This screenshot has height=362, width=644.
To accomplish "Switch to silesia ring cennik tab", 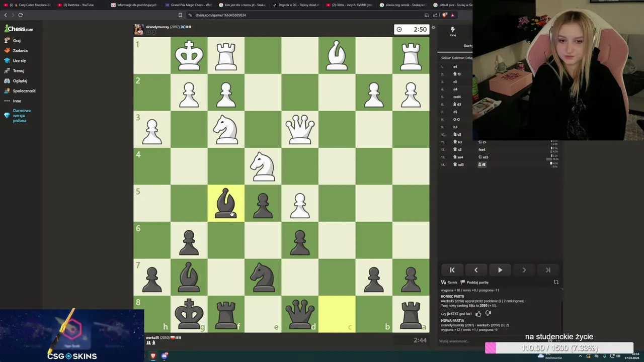I will click(x=404, y=5).
